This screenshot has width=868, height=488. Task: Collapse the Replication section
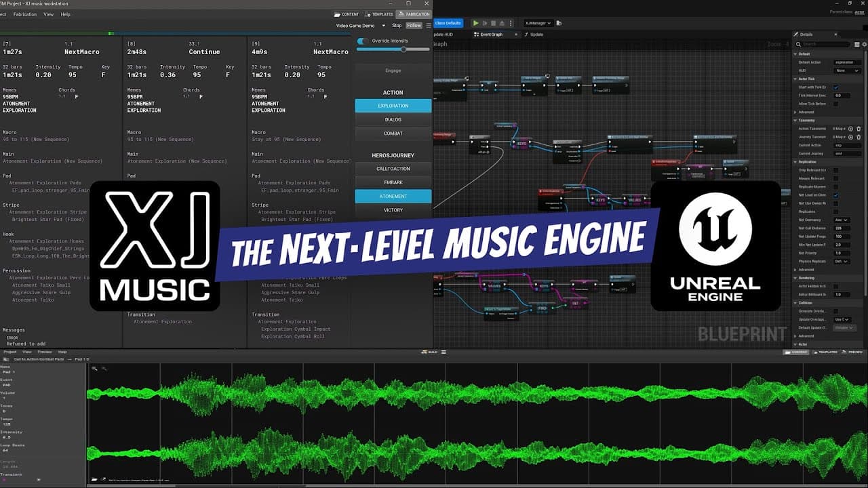point(795,162)
